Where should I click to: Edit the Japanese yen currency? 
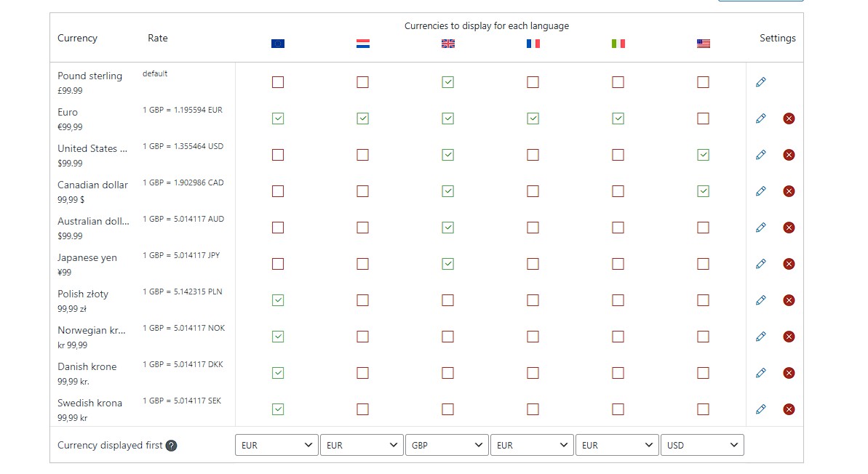(x=760, y=264)
